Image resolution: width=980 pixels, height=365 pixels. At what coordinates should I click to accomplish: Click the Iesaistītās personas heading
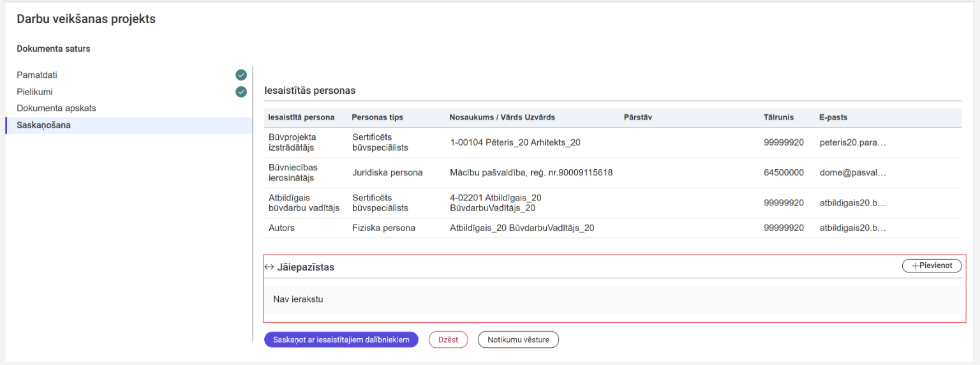coord(309,91)
